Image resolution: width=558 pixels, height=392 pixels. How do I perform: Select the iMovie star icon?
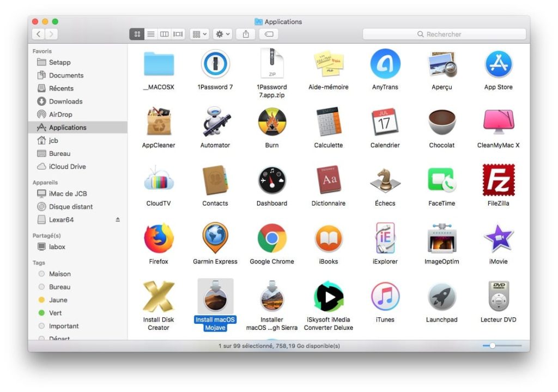click(x=498, y=238)
